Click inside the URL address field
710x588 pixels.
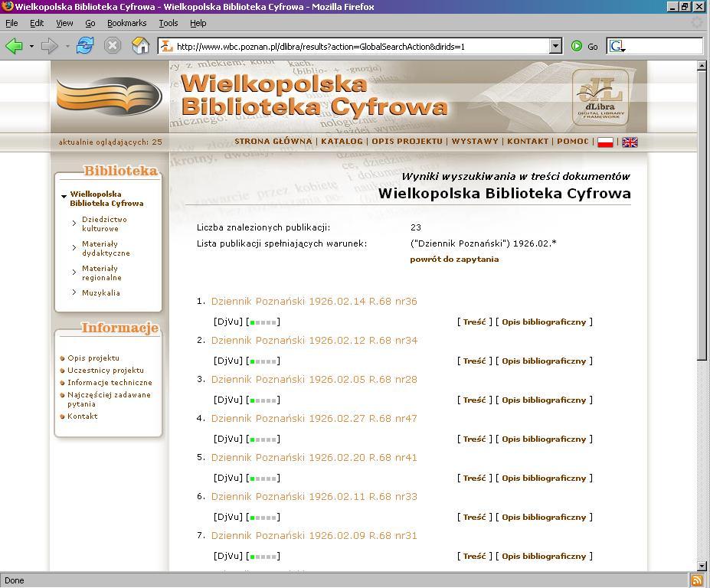coord(362,46)
